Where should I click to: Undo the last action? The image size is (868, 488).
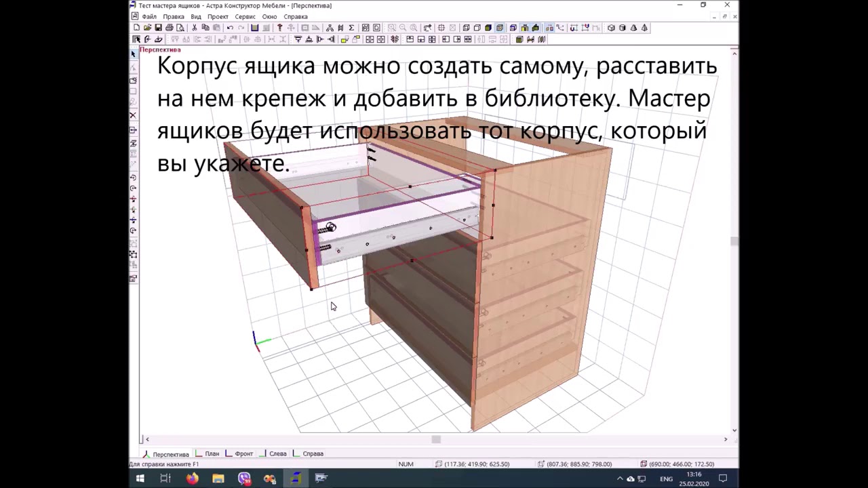(230, 28)
